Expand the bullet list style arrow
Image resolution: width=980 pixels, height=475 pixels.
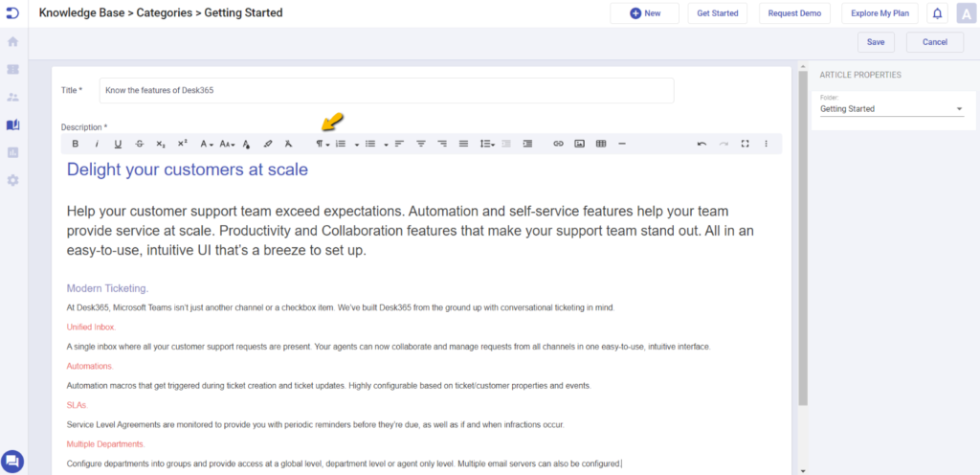pyautogui.click(x=387, y=145)
